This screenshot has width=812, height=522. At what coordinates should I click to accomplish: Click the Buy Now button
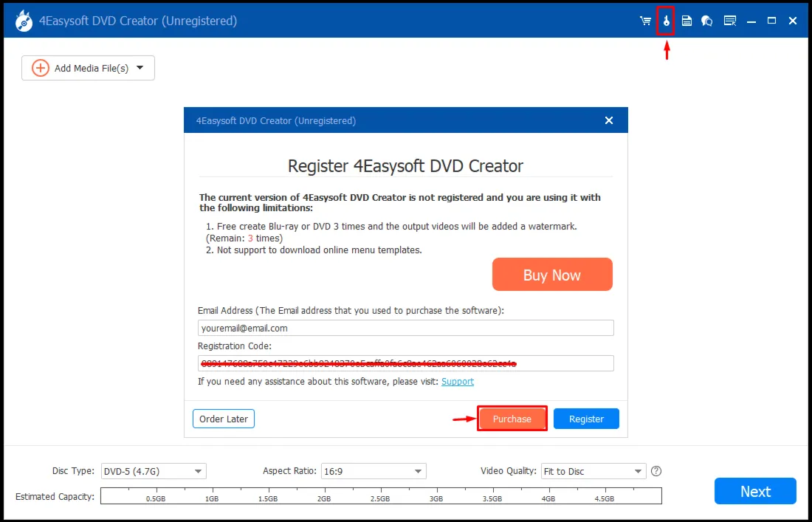click(552, 275)
